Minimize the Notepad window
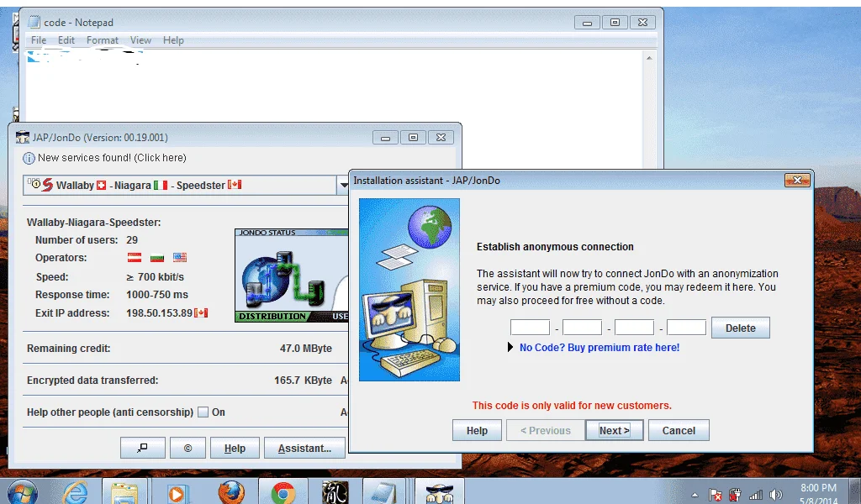This screenshot has width=861, height=504. click(x=587, y=23)
